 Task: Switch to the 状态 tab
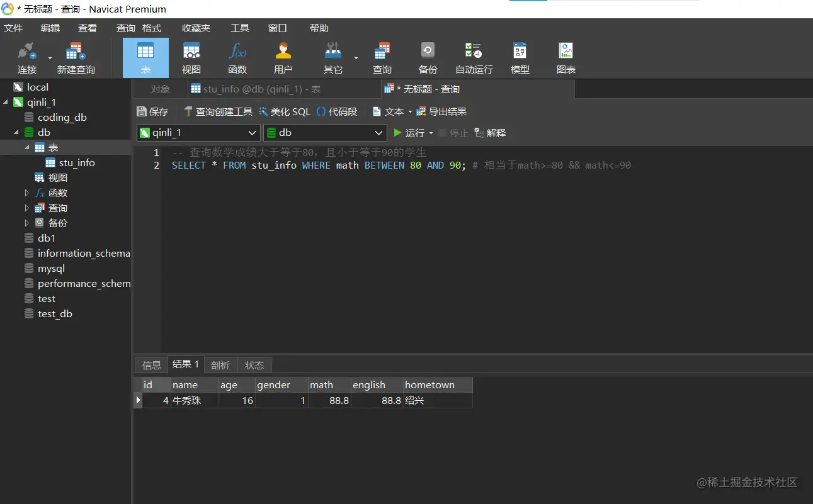254,365
